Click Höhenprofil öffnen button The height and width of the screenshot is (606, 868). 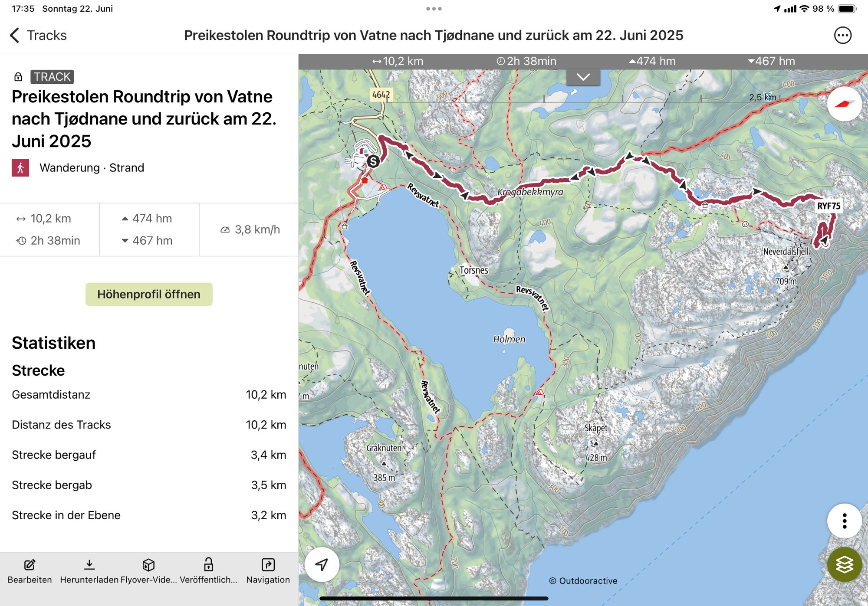[149, 294]
